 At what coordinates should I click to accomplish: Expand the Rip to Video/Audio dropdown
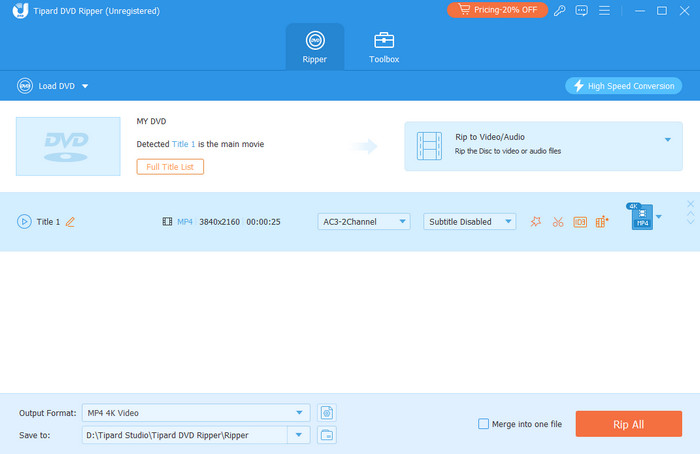667,140
